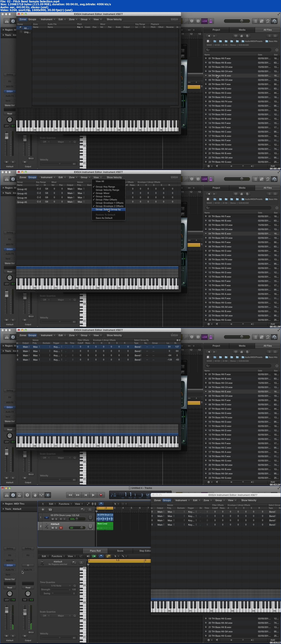Click the plus icon to add new track

click(x=43, y=510)
